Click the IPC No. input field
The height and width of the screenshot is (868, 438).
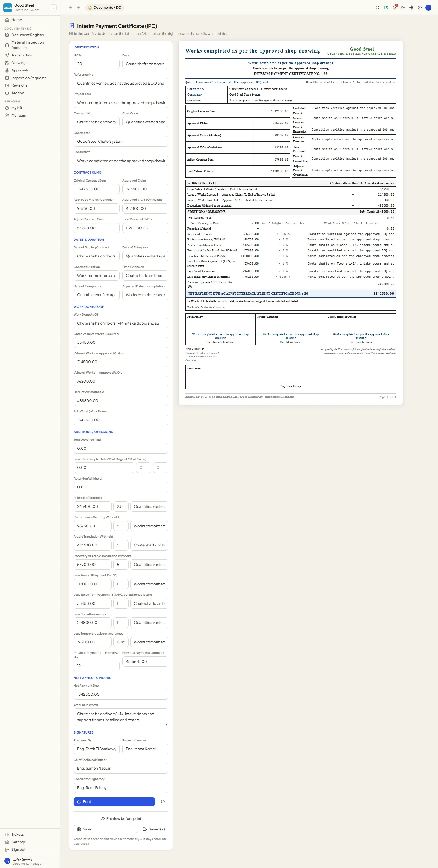click(97, 64)
